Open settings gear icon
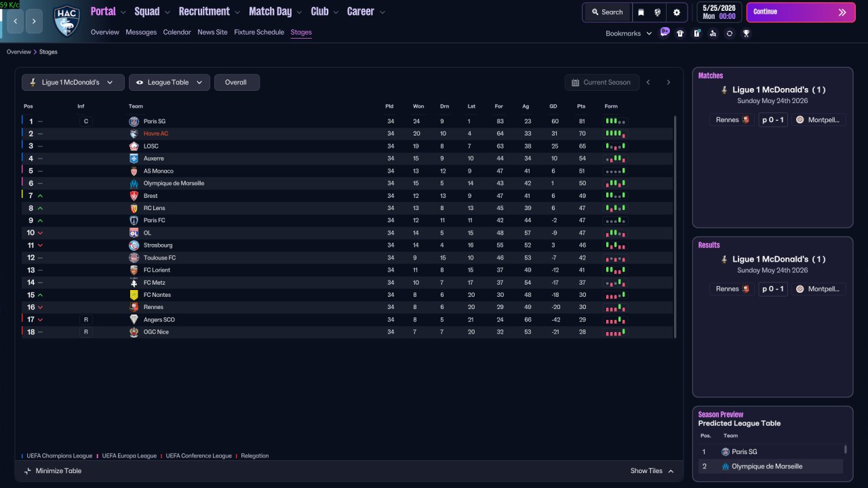Image resolution: width=868 pixels, height=488 pixels. click(676, 12)
